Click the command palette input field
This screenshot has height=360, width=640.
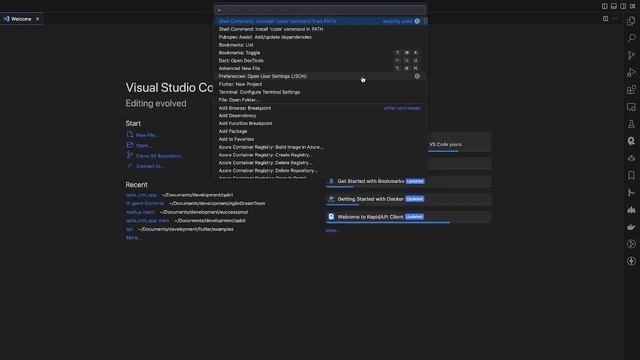pyautogui.click(x=320, y=10)
